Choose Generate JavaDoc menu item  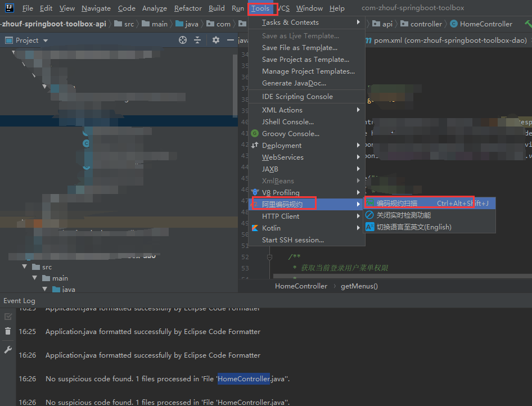(x=306, y=83)
